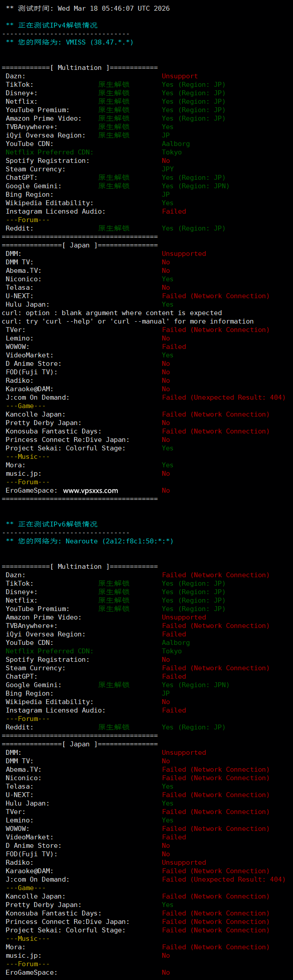Select 'Failed (Network Connection)' beside Mora
Viewport: 293px width, 980px height.
[216, 947]
